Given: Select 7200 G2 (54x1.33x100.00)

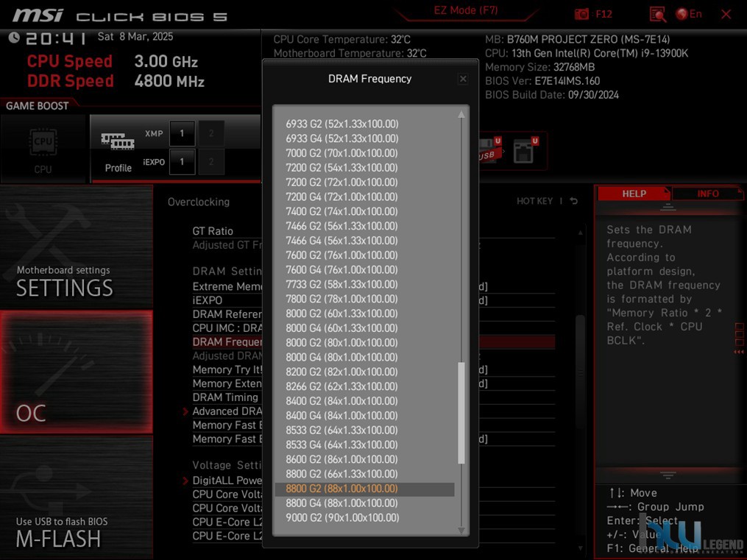Looking at the screenshot, I should [x=341, y=168].
